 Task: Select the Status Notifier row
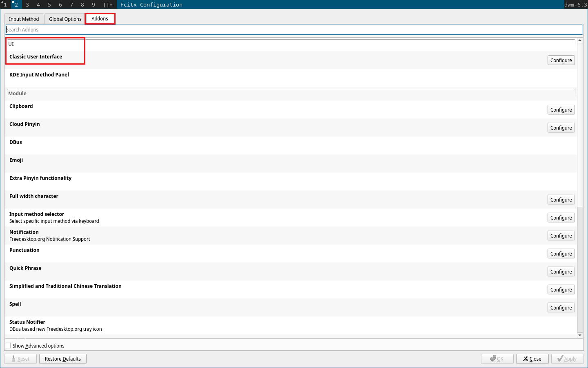pos(292,325)
